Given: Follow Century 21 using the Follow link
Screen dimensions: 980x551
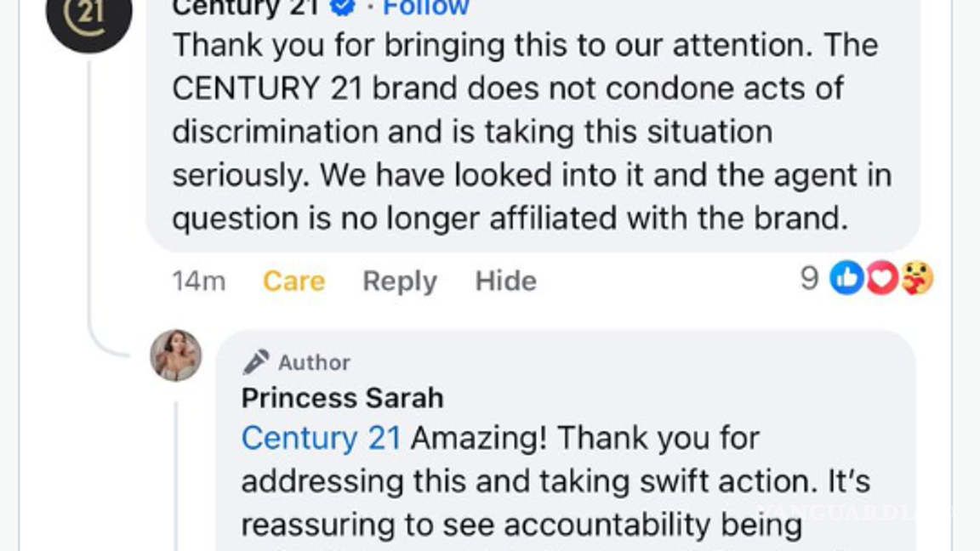Looking at the screenshot, I should pyautogui.click(x=425, y=7).
